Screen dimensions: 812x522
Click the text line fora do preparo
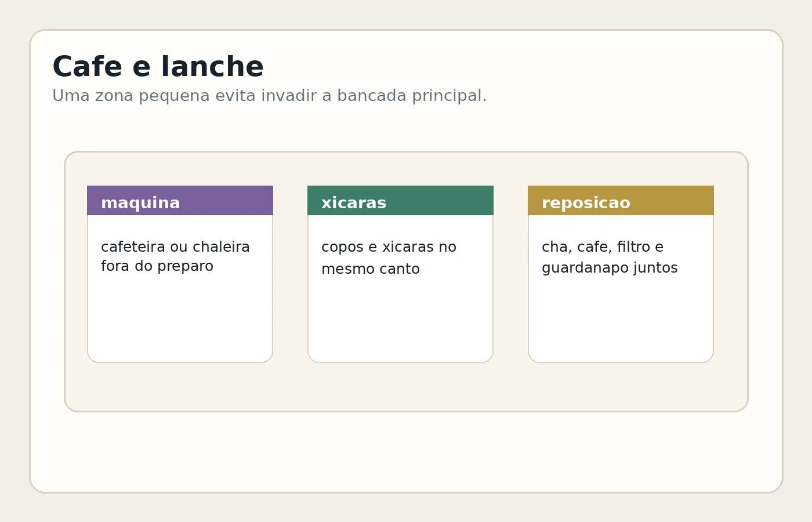tap(157, 266)
